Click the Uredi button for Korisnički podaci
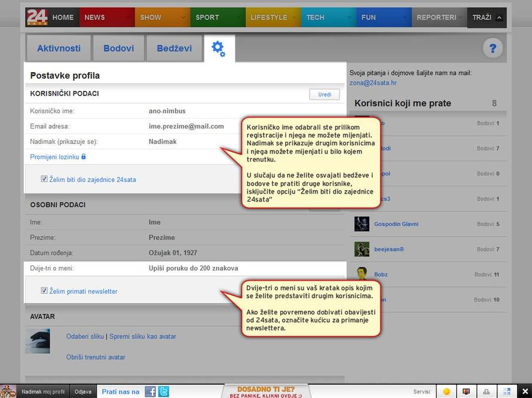This screenshot has width=532, height=398. click(324, 94)
